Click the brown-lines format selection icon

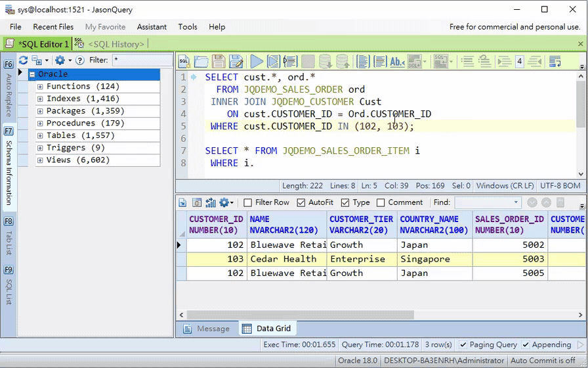tap(380, 61)
